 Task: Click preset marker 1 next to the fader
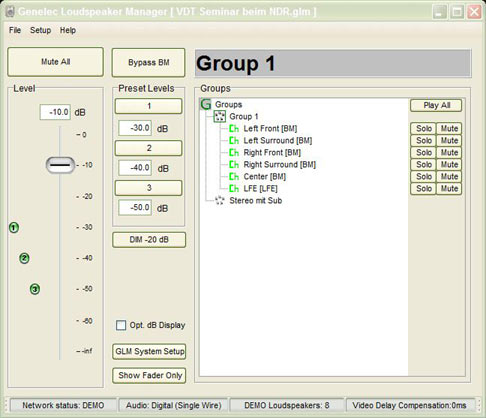pyautogui.click(x=14, y=228)
